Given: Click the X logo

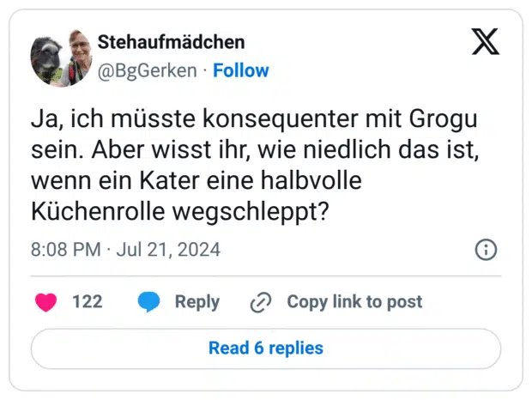Looking at the screenshot, I should pyautogui.click(x=485, y=41).
